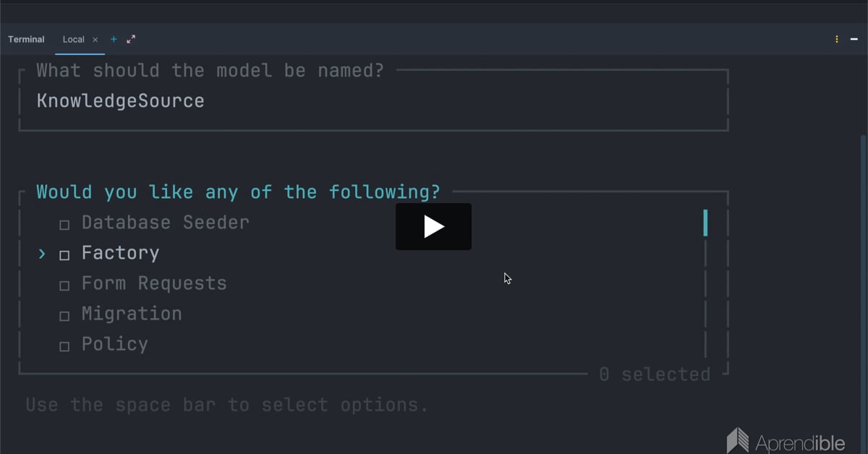Select the Policy checkbox
The width and height of the screenshot is (868, 454).
(x=64, y=346)
